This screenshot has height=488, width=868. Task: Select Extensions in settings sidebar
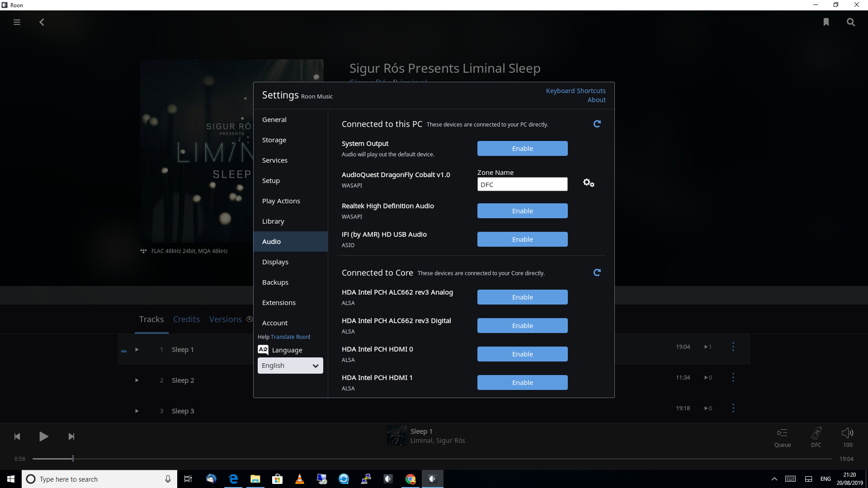290,303
